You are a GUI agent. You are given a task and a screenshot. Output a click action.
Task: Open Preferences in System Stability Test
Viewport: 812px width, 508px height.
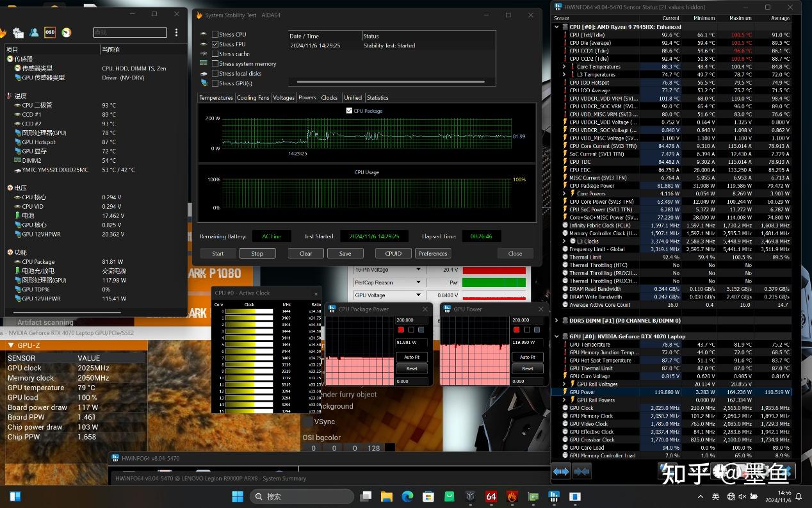point(433,253)
